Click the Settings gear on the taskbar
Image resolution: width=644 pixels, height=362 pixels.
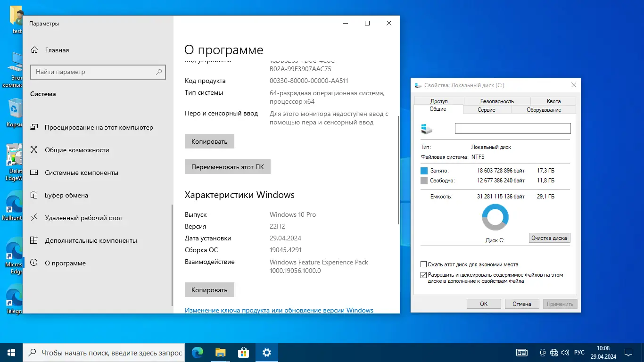click(x=266, y=352)
